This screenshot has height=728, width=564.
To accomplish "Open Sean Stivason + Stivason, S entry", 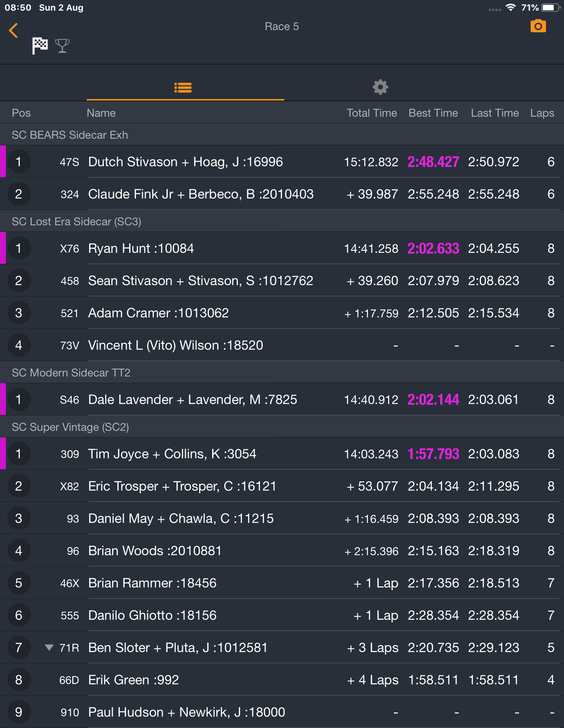I will tap(282, 280).
